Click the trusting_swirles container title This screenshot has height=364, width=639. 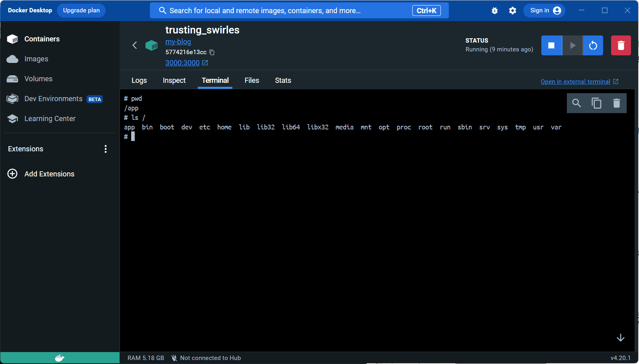(203, 30)
